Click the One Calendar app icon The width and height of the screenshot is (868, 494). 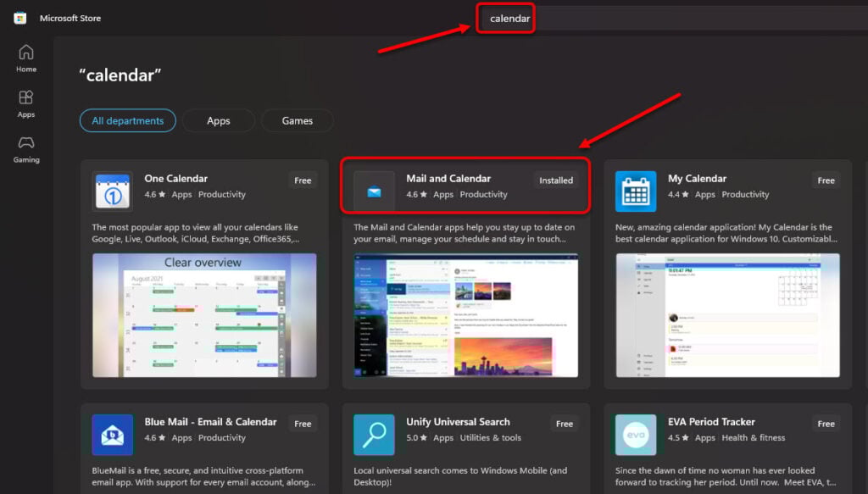pos(112,191)
